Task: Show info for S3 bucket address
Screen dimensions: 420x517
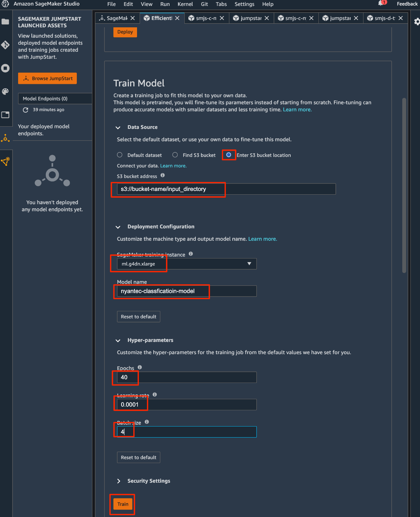Action: pyautogui.click(x=163, y=175)
